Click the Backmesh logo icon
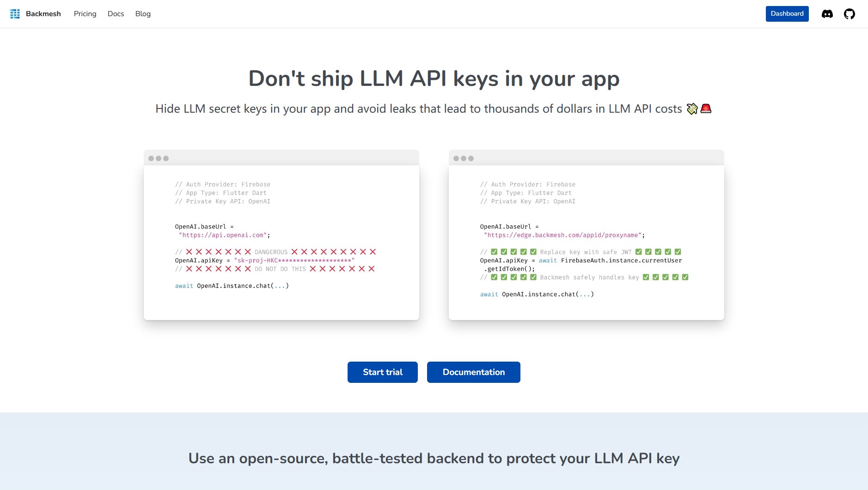 click(x=15, y=14)
